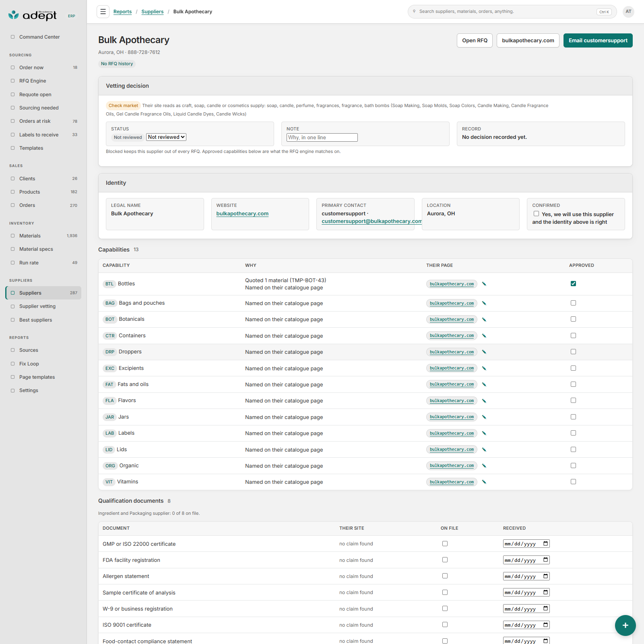
Task: Edit the Bags and pouches page link pencil
Action: click(484, 303)
